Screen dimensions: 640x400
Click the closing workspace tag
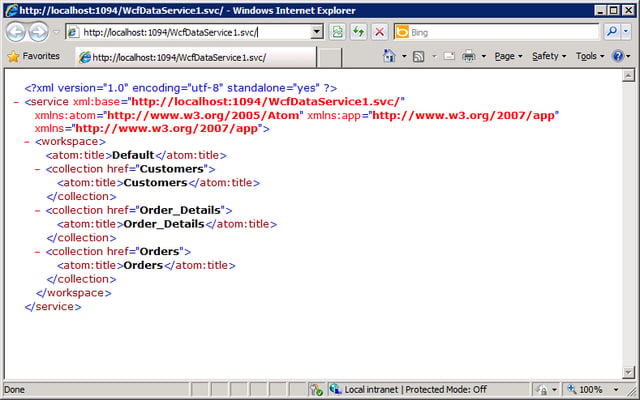tap(73, 293)
